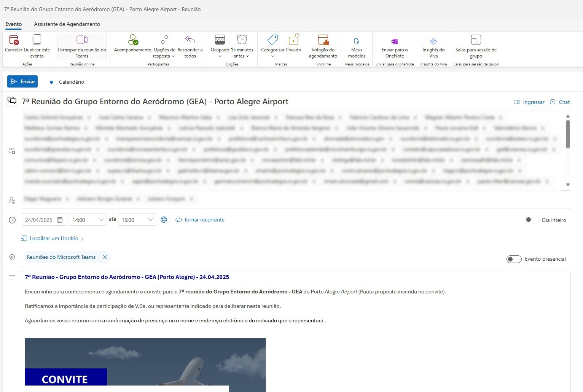The image size is (583, 392).
Task: Open Insights do Viva
Action: pos(433,46)
